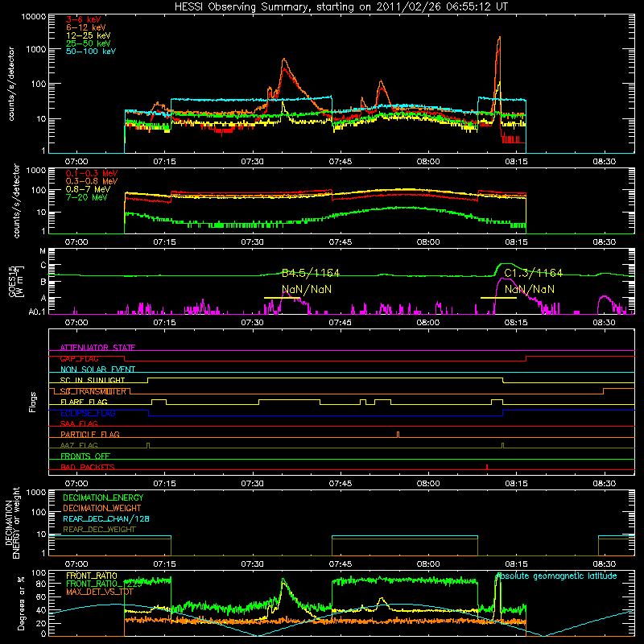Click the HESSI Observing Summary title text
The image size is (644, 644).
(x=341, y=6)
